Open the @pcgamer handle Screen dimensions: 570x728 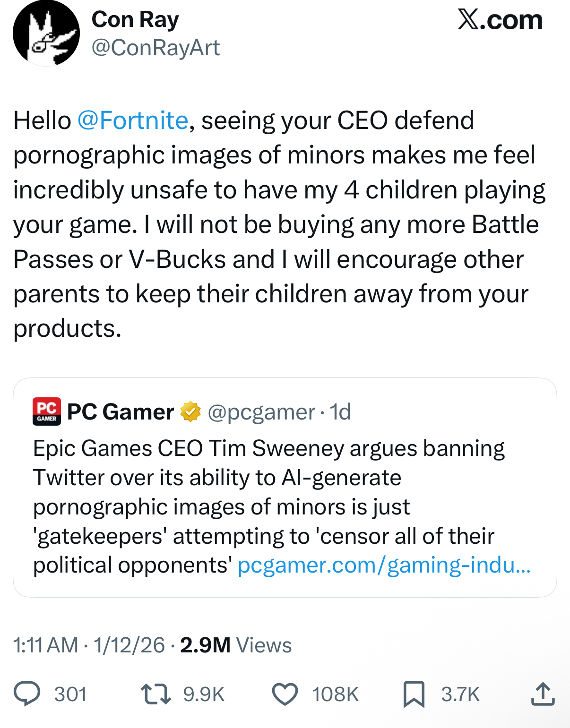[261, 412]
